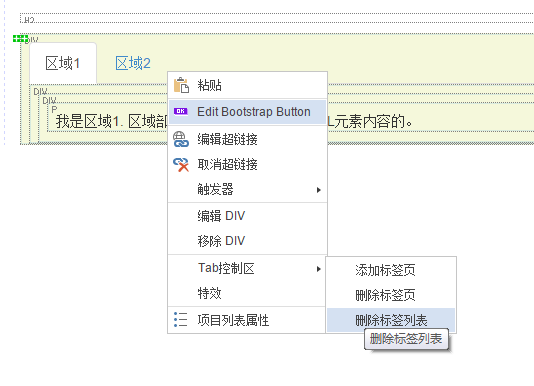The image size is (534, 386).
Task: Choose Edit Bootstrap Button menu entry
Action: 248,112
